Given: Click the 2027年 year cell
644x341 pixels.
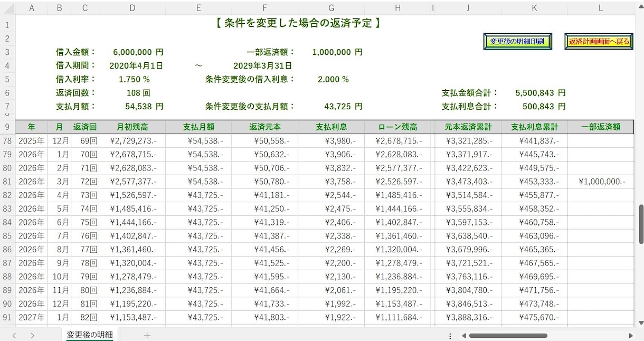Looking at the screenshot, I should (x=32, y=317).
